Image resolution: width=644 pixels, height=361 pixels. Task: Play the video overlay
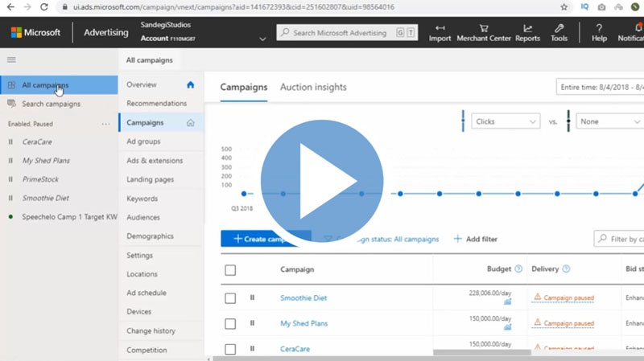pos(322,181)
